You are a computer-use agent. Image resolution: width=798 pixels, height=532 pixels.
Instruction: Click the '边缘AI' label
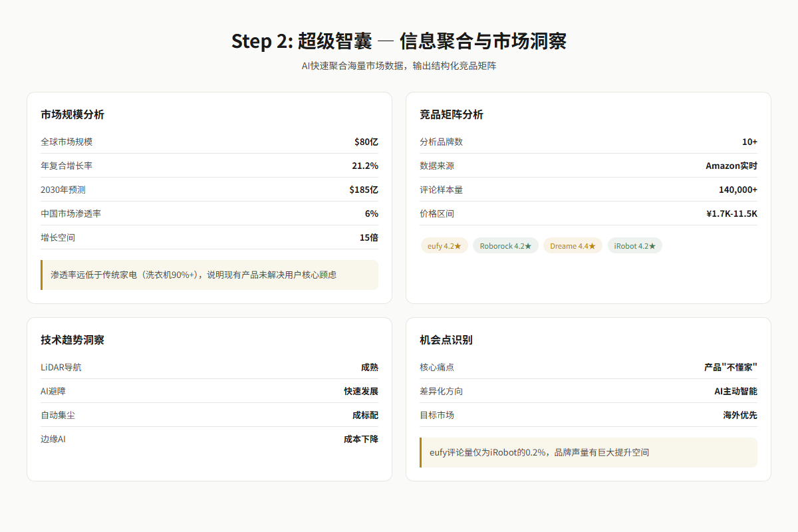pyautogui.click(x=53, y=439)
